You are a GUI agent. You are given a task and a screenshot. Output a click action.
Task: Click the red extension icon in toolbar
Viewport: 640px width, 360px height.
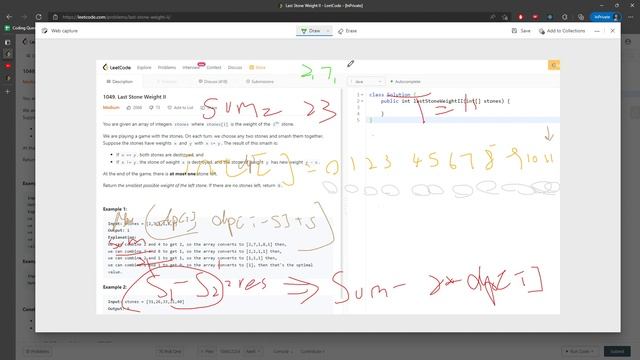tap(520, 17)
